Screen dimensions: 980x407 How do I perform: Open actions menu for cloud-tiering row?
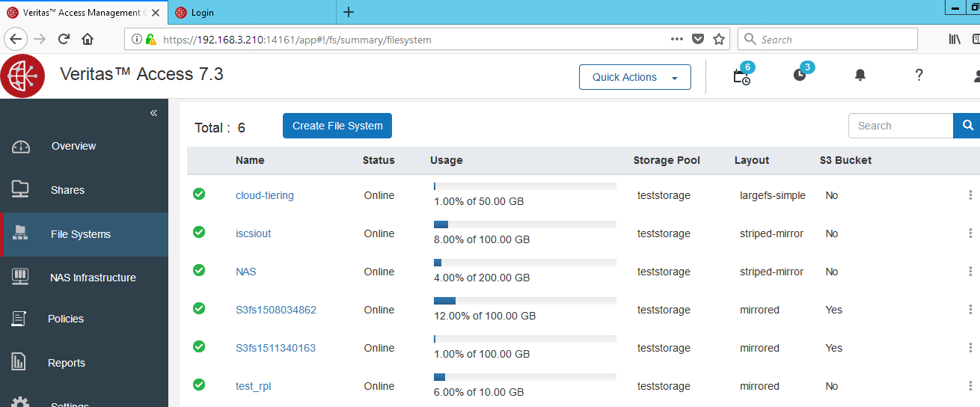coord(971,195)
